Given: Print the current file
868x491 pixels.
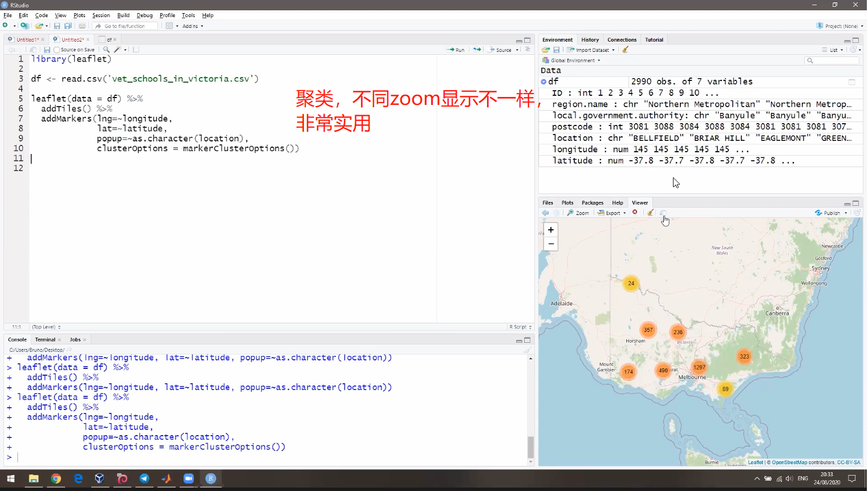Looking at the screenshot, I should (82, 26).
